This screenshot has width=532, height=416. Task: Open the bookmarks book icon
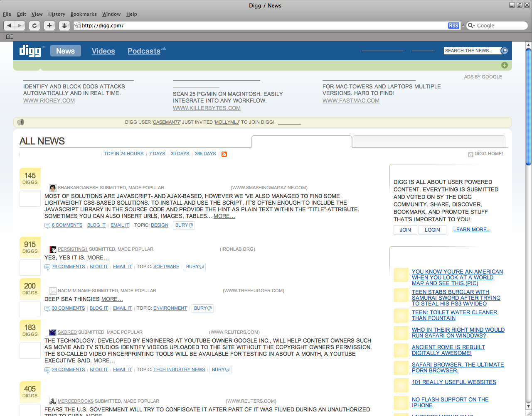(x=10, y=37)
